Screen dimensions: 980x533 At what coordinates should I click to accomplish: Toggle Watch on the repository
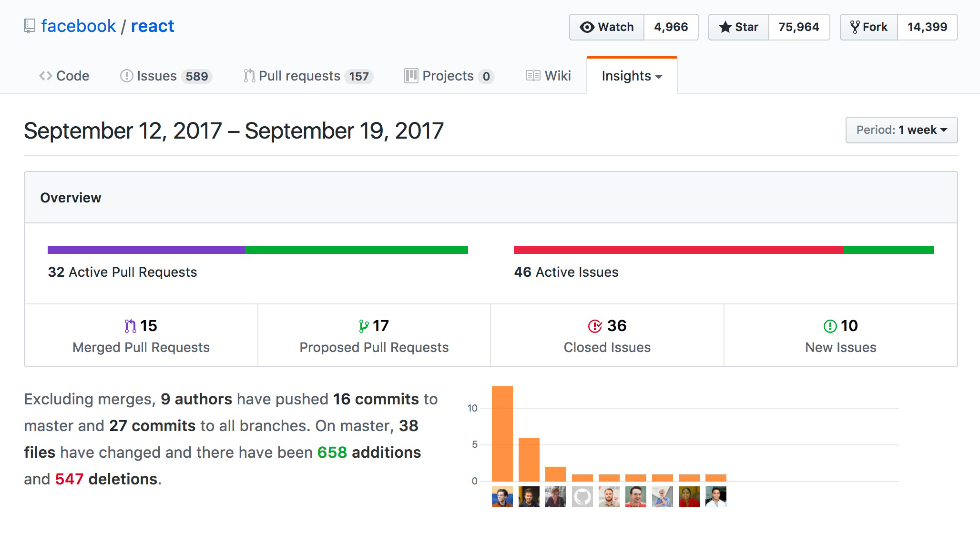pyautogui.click(x=607, y=27)
